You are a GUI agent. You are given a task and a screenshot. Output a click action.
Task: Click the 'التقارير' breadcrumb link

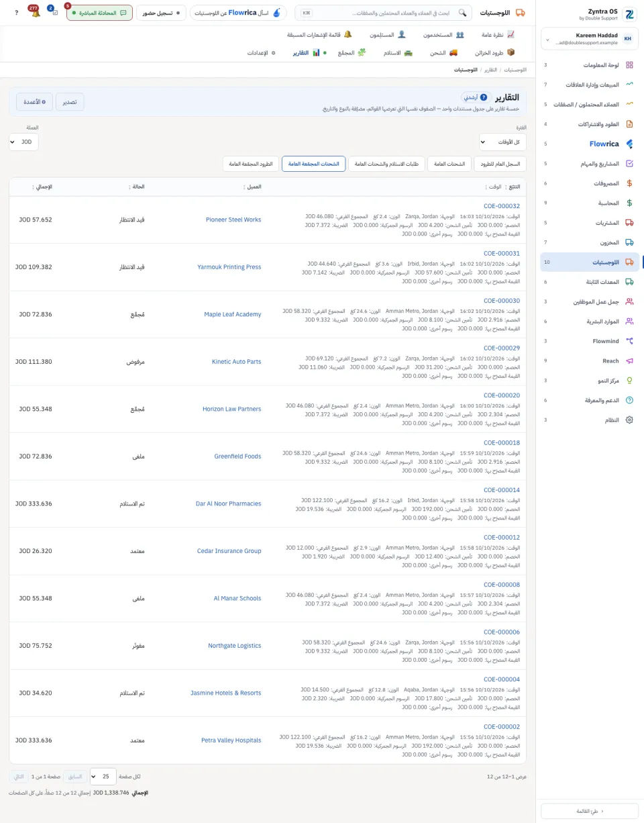pos(491,70)
